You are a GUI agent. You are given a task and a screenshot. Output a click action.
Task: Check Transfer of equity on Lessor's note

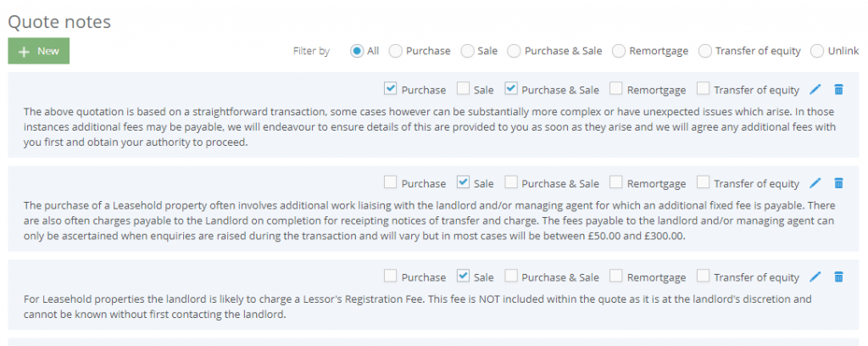coord(703,276)
